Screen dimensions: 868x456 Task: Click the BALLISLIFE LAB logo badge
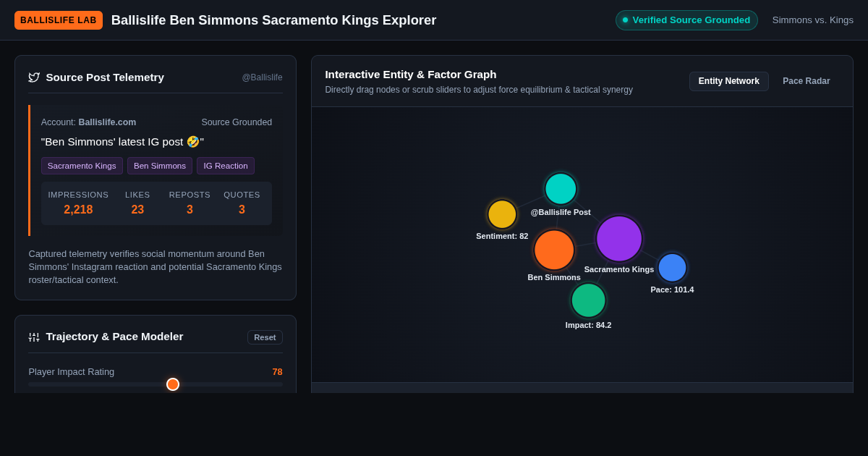pos(59,20)
